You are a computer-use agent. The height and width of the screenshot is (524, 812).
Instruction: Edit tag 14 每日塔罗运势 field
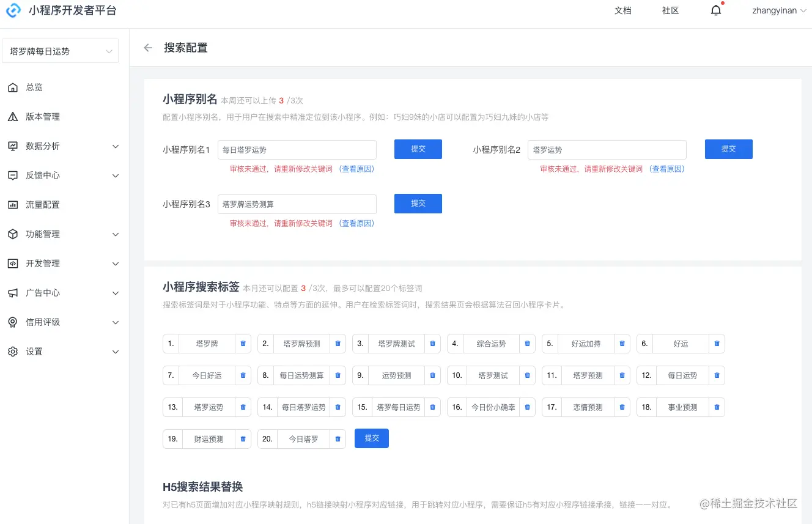pyautogui.click(x=304, y=407)
